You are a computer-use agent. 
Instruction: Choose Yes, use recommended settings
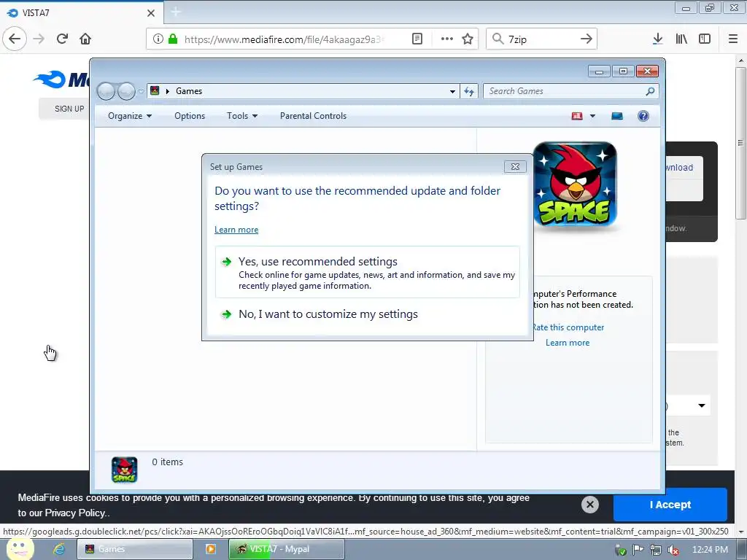368,273
